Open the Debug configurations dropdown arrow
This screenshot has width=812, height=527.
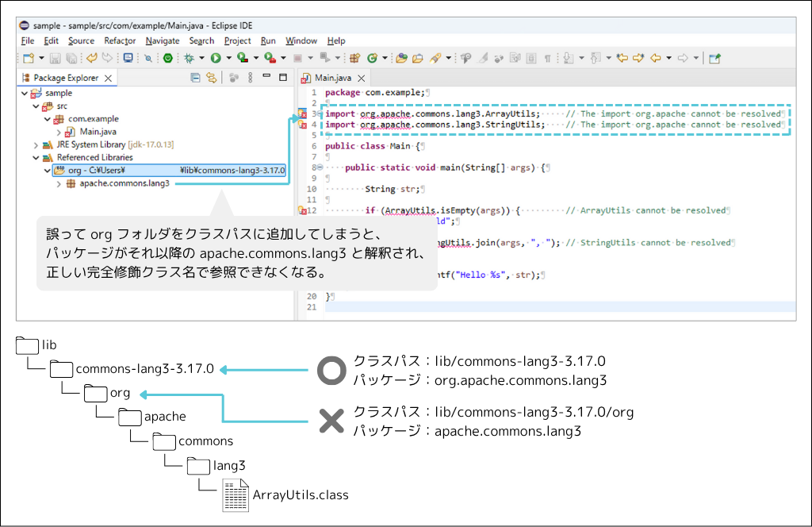[x=202, y=58]
